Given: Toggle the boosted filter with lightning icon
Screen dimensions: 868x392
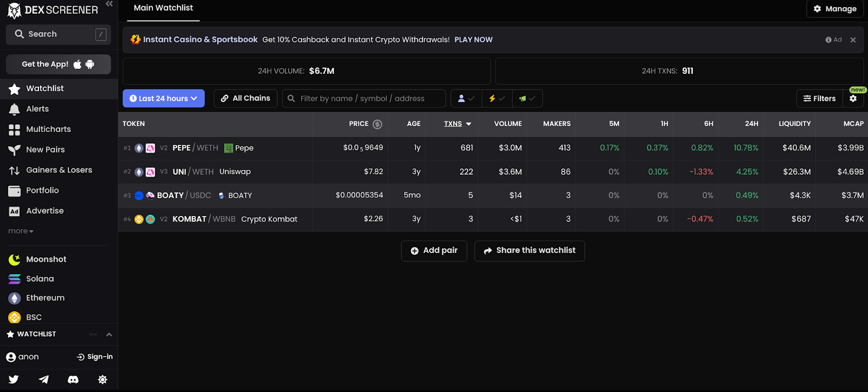Looking at the screenshot, I should [x=497, y=98].
